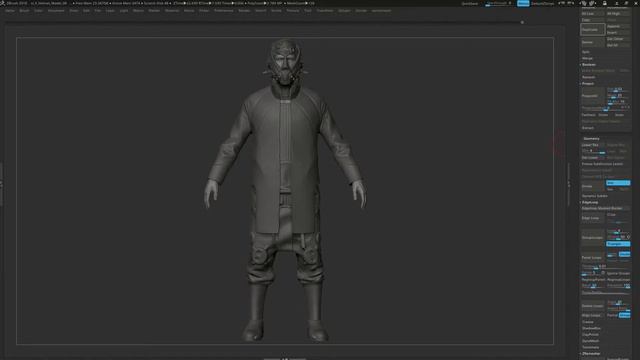Click the Delete Loops button

click(x=592, y=306)
